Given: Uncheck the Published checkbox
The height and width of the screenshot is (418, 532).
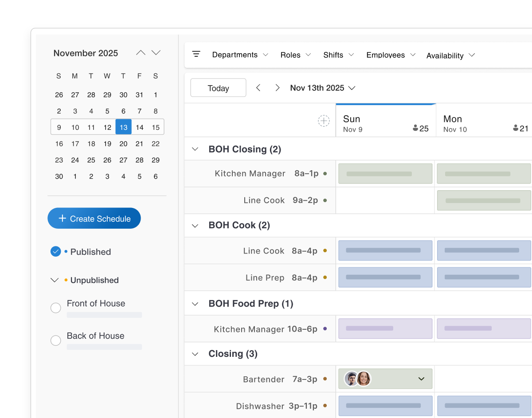Looking at the screenshot, I should point(55,252).
